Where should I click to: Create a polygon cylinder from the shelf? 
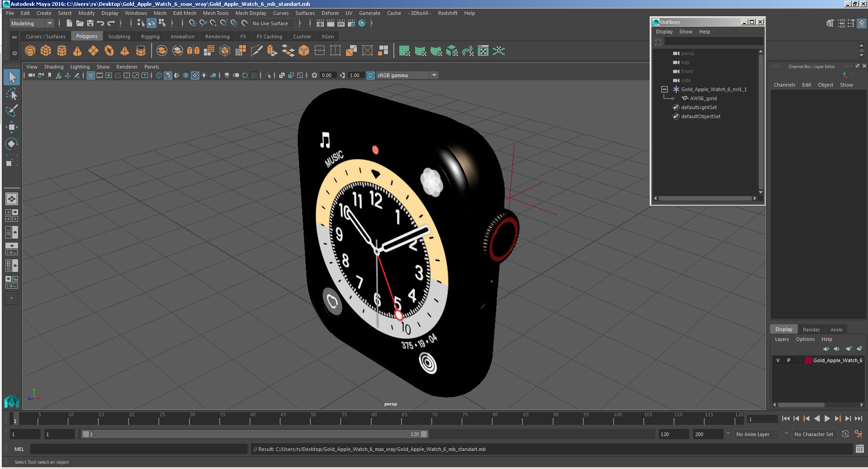[62, 51]
